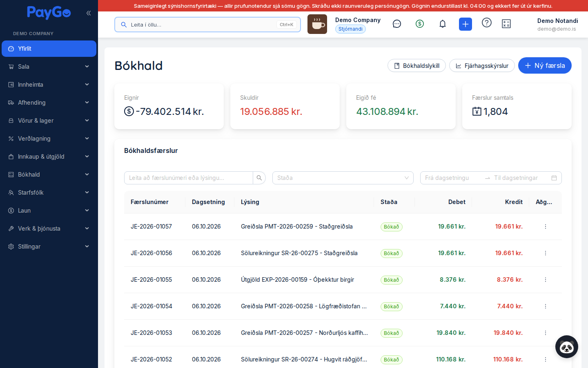Expand the Innheimta menu
The width and height of the screenshot is (588, 368).
[x=49, y=85]
